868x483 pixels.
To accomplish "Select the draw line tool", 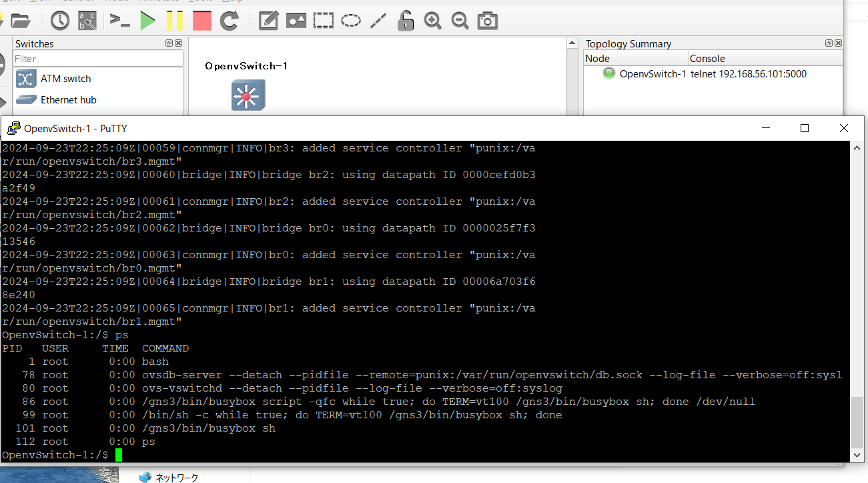I will 378,21.
